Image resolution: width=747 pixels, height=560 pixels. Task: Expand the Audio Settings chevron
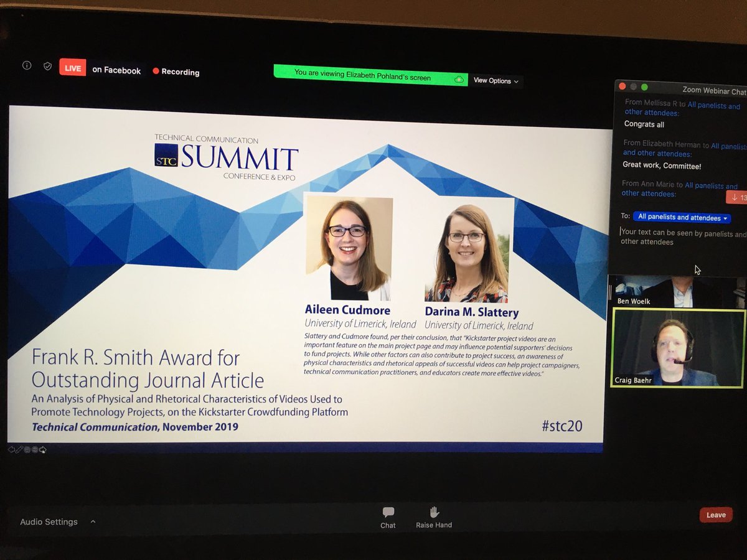(x=92, y=523)
